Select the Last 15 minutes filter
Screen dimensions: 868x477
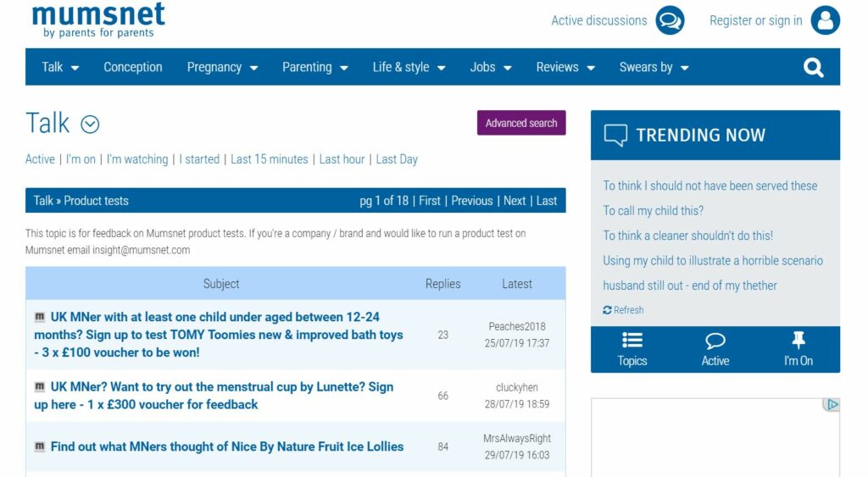[269, 159]
